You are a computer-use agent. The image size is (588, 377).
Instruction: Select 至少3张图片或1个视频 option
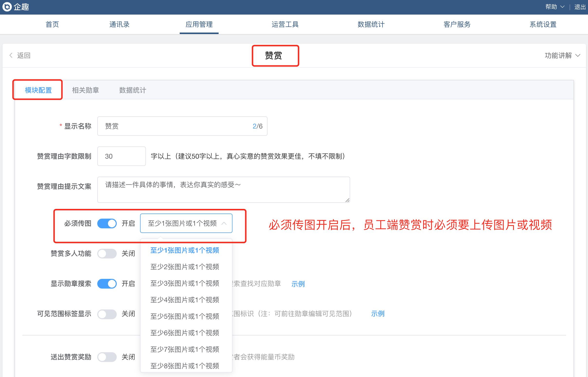185,283
